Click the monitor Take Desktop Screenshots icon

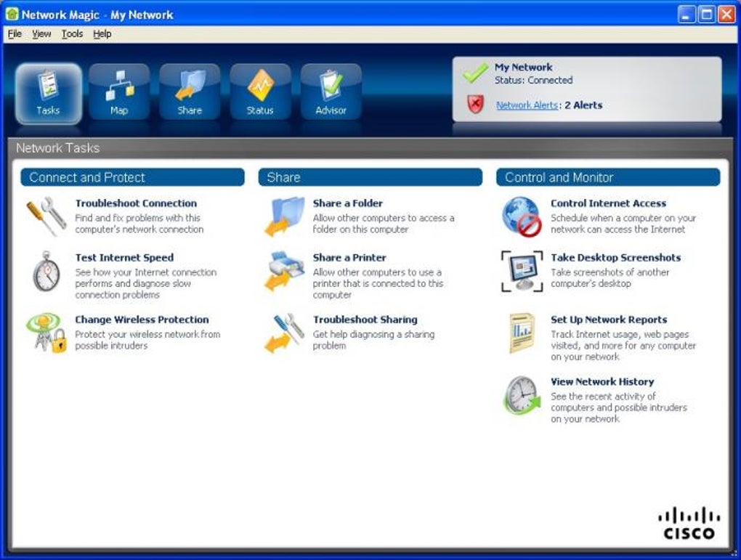(522, 271)
